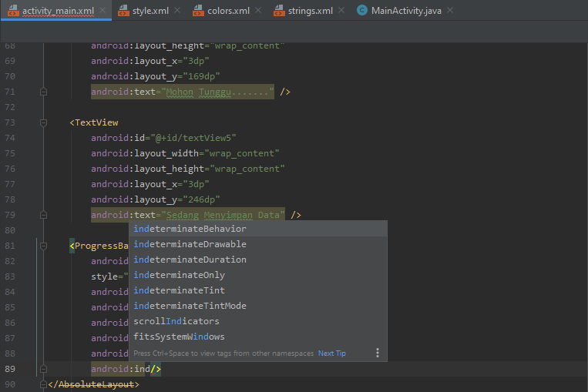
Task: Click line number 89 in gutter
Action: tap(10, 369)
